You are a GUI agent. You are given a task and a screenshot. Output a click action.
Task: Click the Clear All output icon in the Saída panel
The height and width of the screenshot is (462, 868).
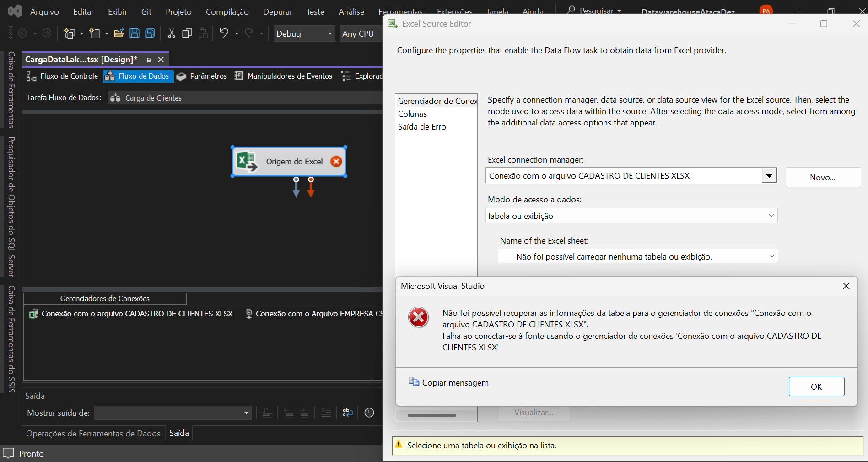tap(326, 413)
